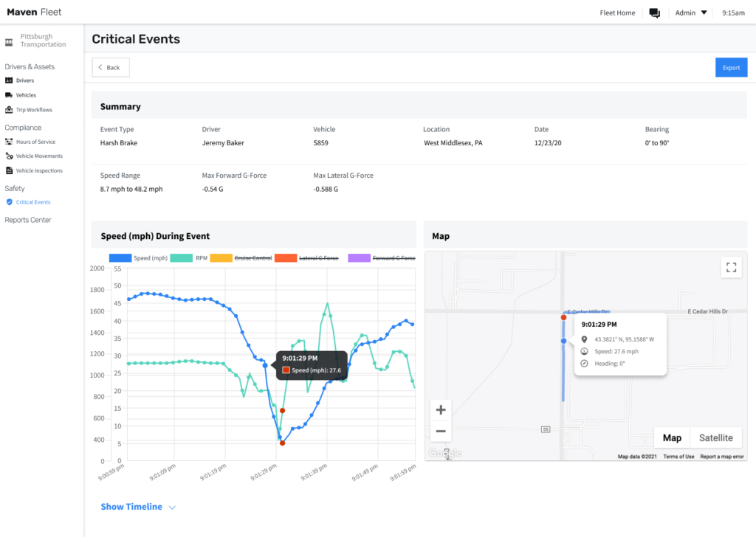756x537 pixels.
Task: Click the Pittsburgh Transportation building icon
Action: click(x=9, y=42)
